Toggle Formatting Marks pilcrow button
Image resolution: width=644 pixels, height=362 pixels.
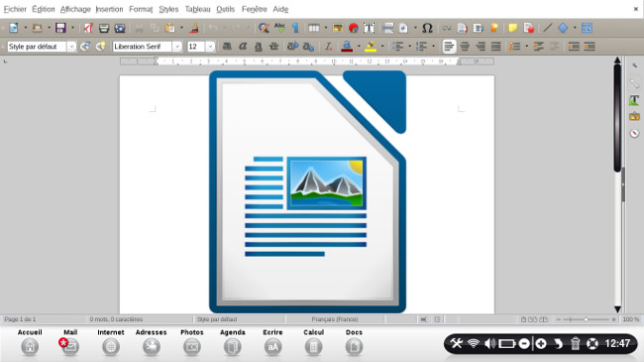coord(295,28)
